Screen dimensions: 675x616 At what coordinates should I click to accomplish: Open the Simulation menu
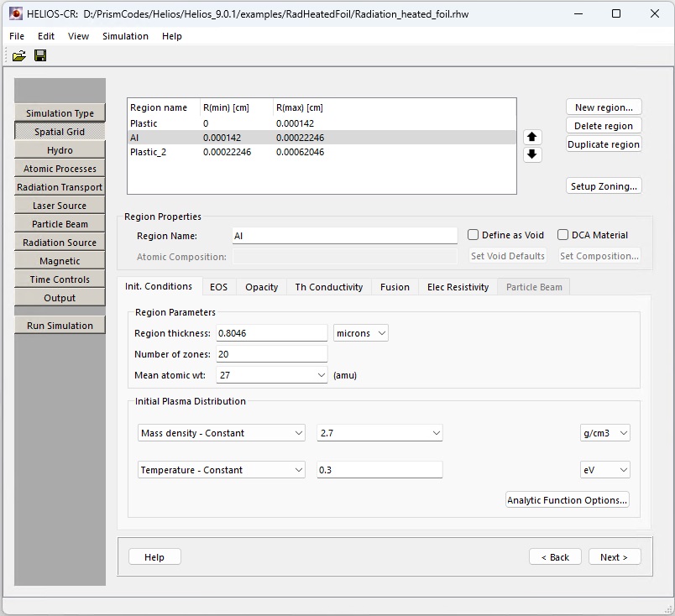(x=125, y=36)
